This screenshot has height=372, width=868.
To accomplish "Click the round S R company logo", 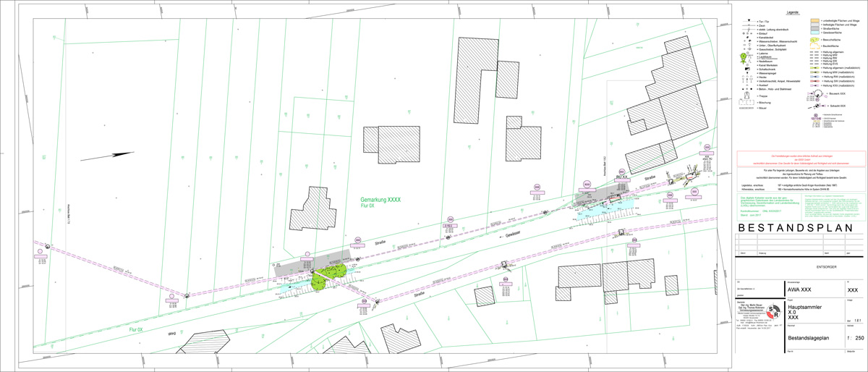I will [773, 313].
